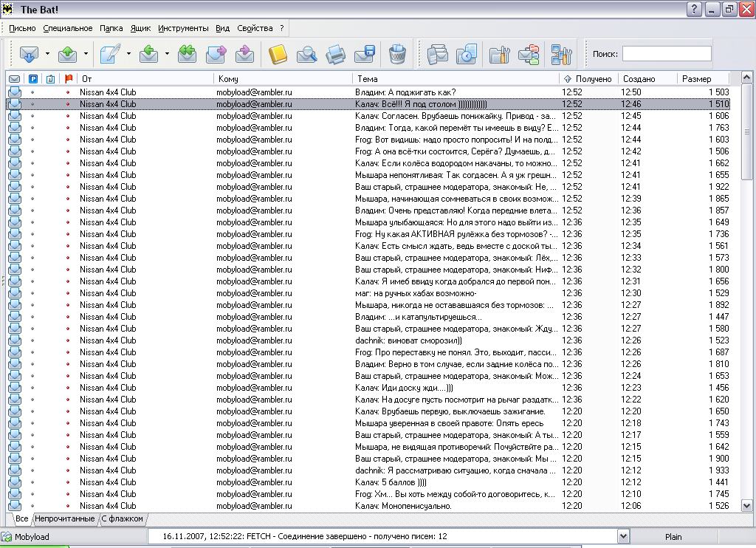
Task: Click the title bar help question button
Action: point(694,9)
